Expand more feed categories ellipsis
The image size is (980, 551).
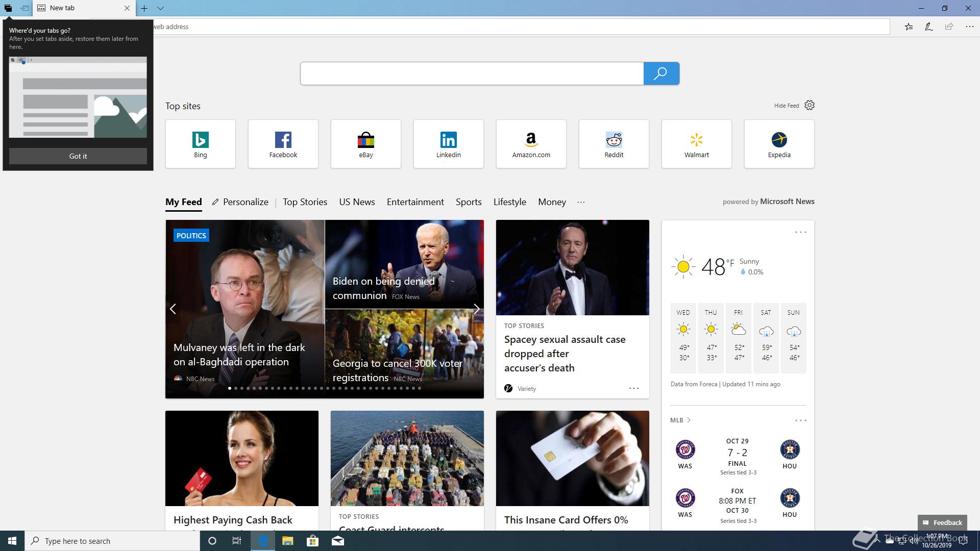pyautogui.click(x=581, y=202)
